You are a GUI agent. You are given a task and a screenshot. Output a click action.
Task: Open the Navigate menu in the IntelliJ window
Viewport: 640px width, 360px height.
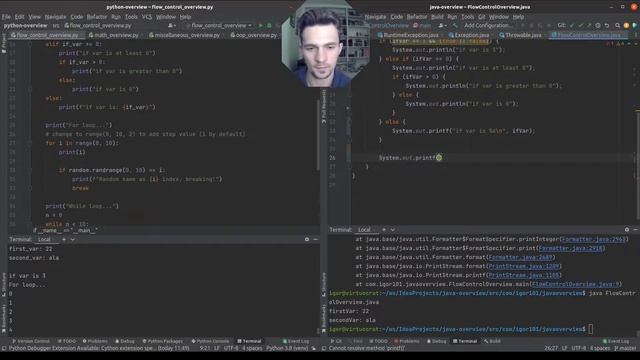click(x=375, y=17)
